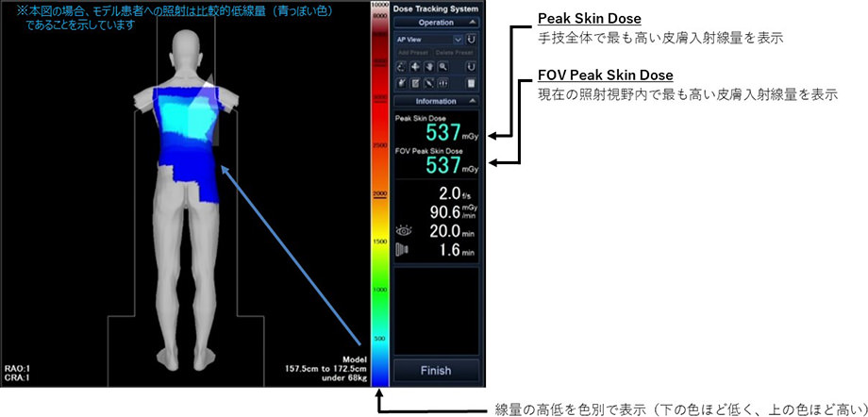Click the 1.6 min exposure time value

tap(451, 251)
